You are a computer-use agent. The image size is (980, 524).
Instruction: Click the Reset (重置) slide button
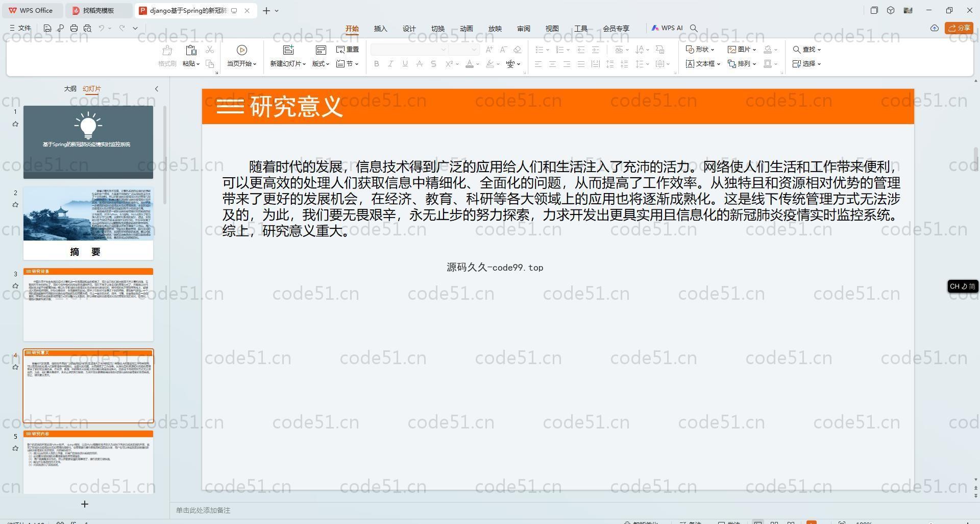[348, 50]
